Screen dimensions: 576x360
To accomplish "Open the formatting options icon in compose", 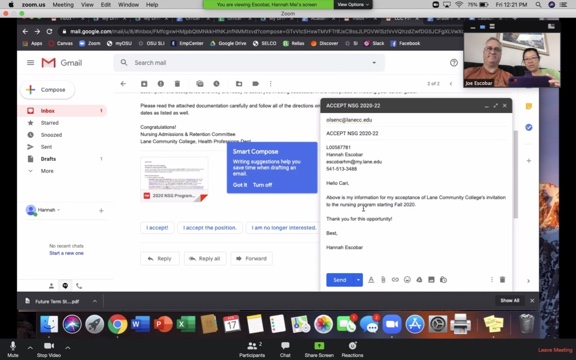I will pos(371,280).
